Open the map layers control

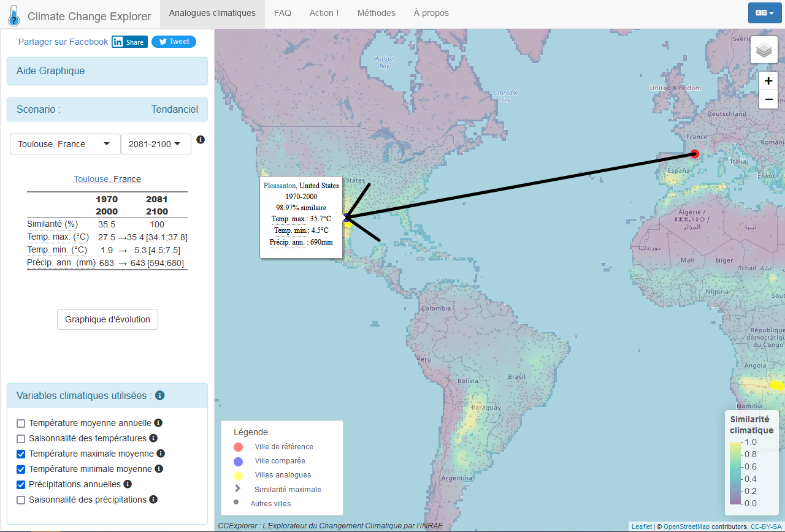(764, 50)
